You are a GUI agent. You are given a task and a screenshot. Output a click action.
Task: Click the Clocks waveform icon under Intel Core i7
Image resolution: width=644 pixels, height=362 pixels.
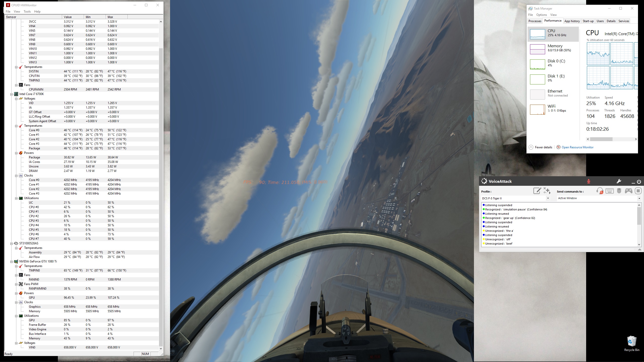pyautogui.click(x=21, y=175)
